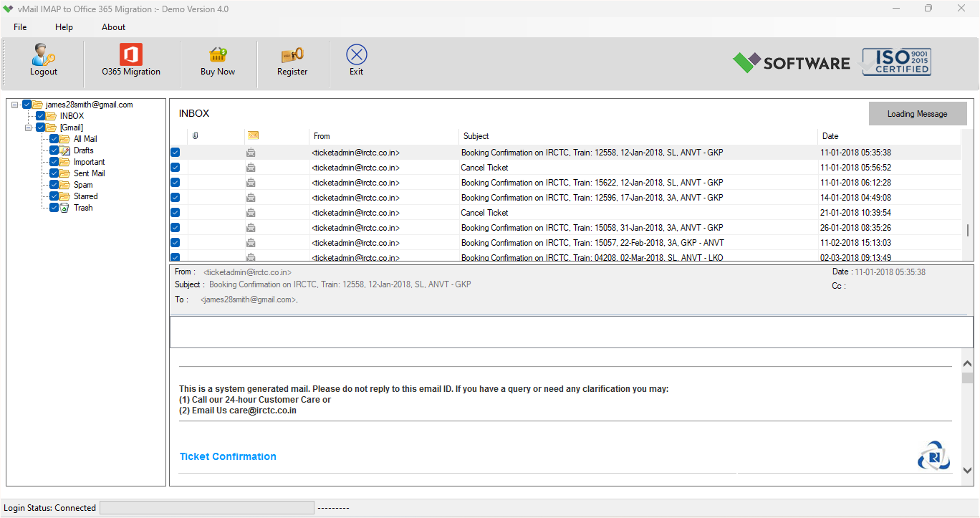
Task: Sort email list by Date column
Action: pyautogui.click(x=889, y=136)
